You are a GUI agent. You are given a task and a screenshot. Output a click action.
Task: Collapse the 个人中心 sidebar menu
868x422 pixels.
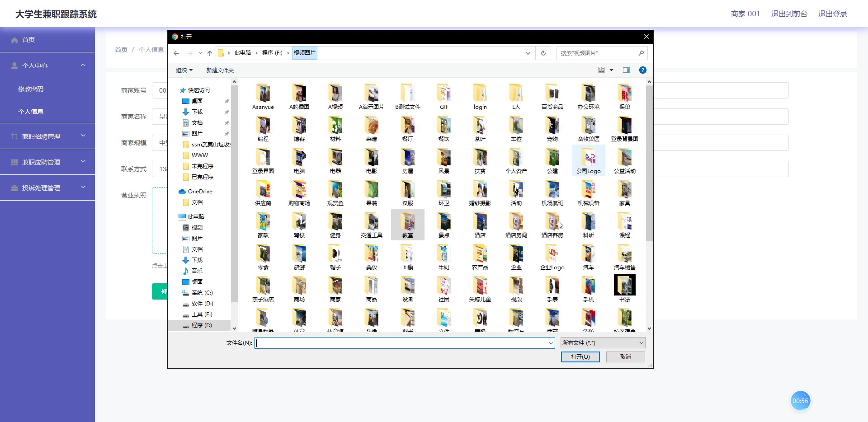(47, 66)
